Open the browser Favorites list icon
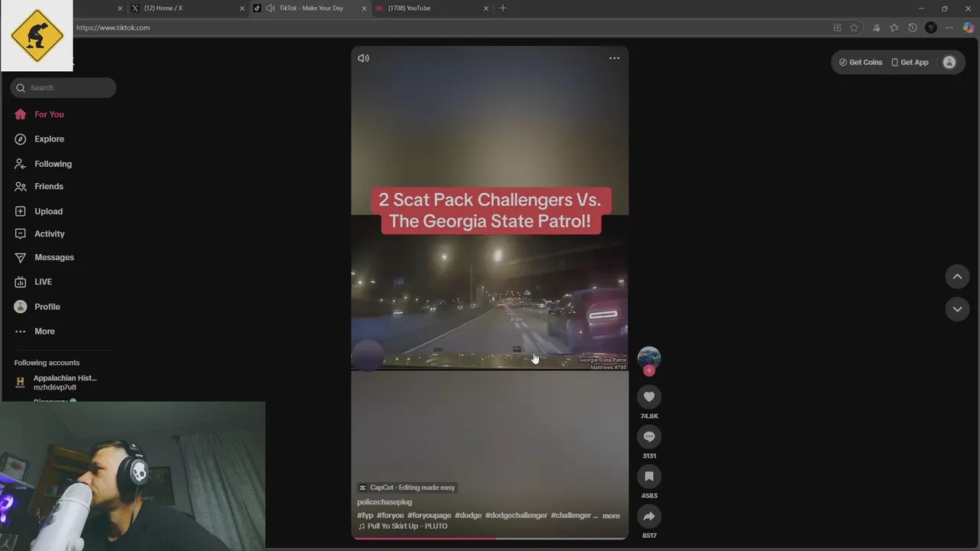 [894, 28]
